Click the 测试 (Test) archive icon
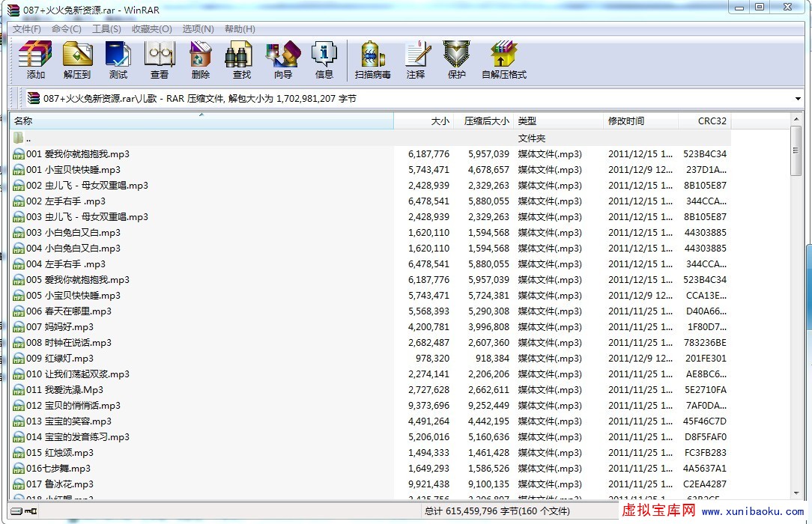Screen dimensions: 812x524 118,60
